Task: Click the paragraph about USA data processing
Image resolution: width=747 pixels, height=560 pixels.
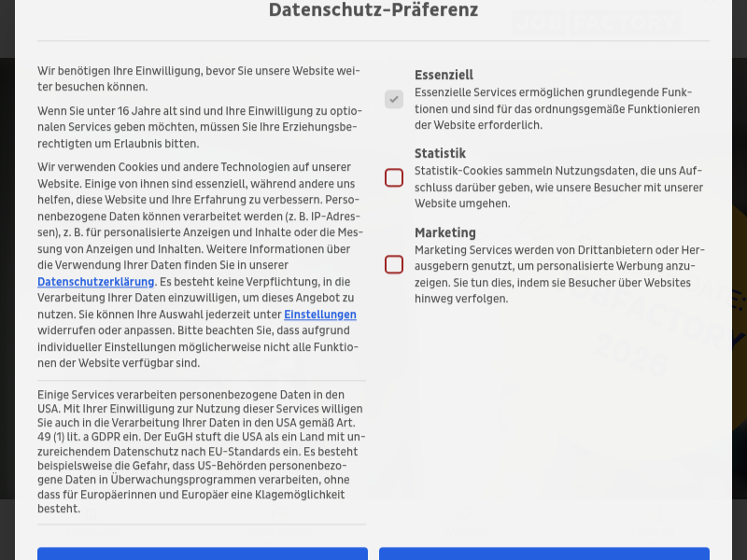Action: point(200,452)
